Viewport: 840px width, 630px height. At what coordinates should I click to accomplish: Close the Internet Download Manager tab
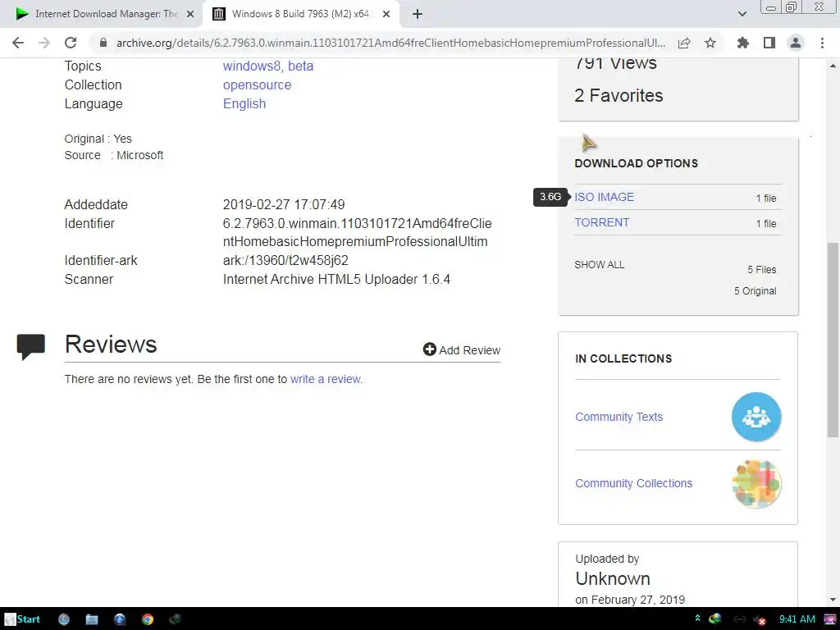189,14
